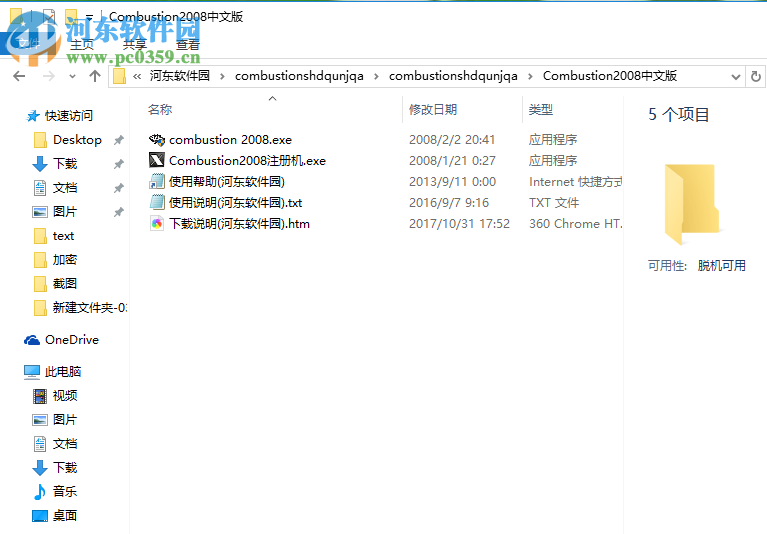Open the 新建文件夹 folder in sidebar

tap(90, 308)
